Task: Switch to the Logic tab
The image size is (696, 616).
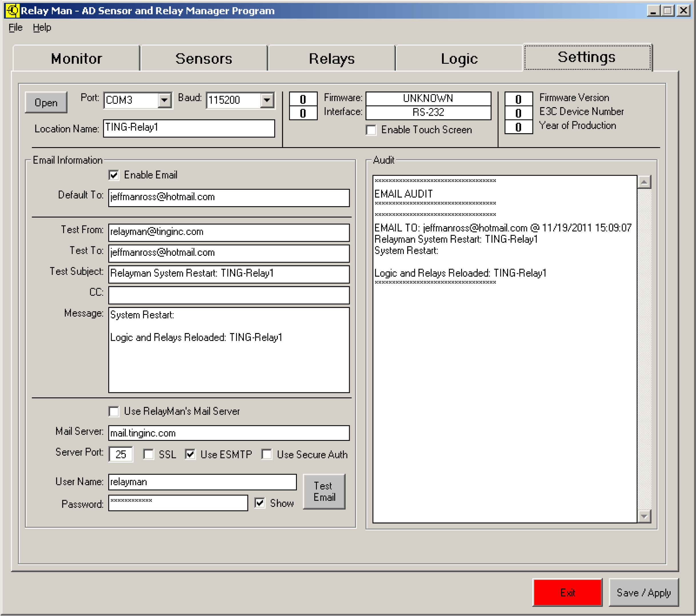Action: tap(459, 59)
